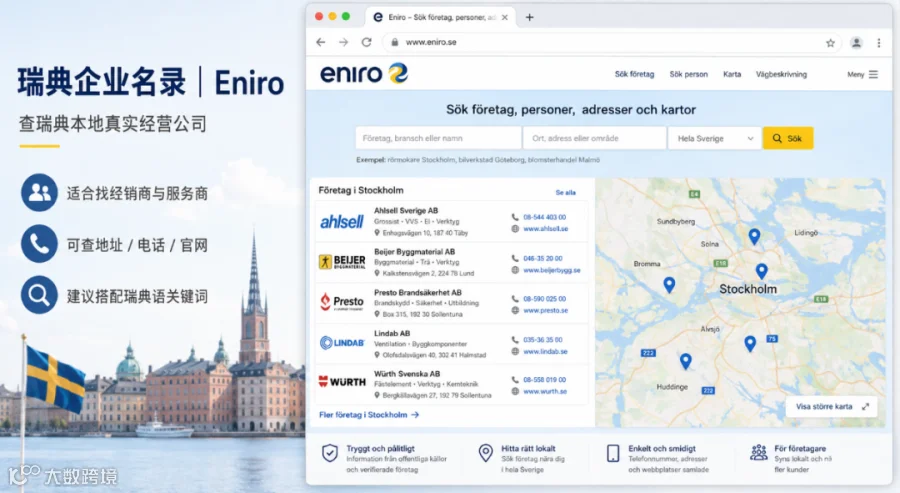Focus the Ort, adress eller område field
Viewport: 900px width, 493px height.
pyautogui.click(x=594, y=138)
